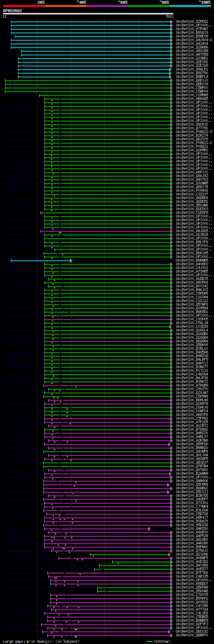214x644 pixels.
Task: Open hit UniRef100_Q66J82
Action: click(x=193, y=176)
